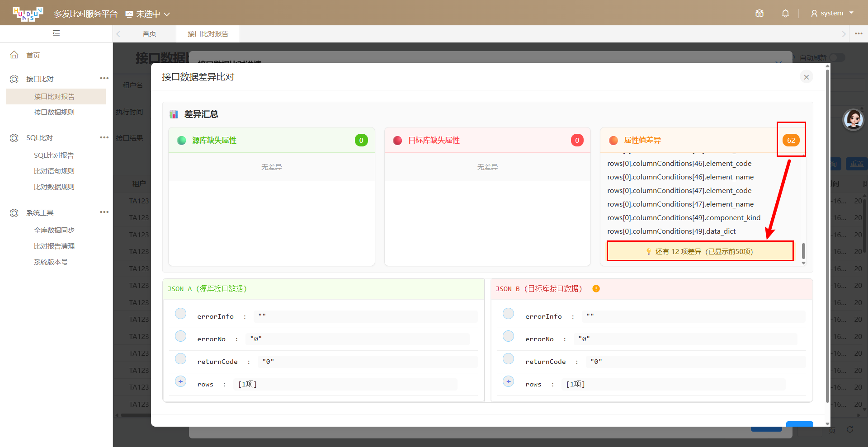Screen dimensions: 868x447
Task: Collapse the sidebar menu toggle
Action: click(x=56, y=33)
